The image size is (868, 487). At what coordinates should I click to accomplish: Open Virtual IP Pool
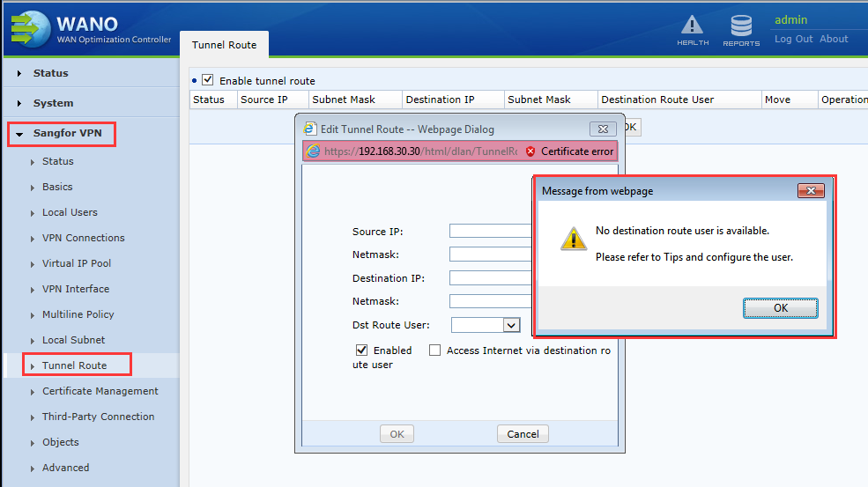77,262
